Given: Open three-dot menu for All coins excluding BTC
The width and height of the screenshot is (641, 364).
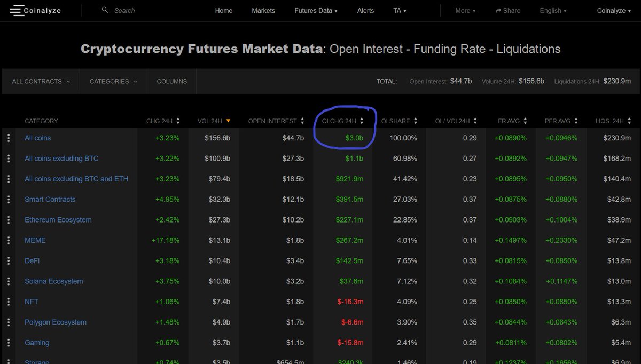Looking at the screenshot, I should [x=9, y=159].
